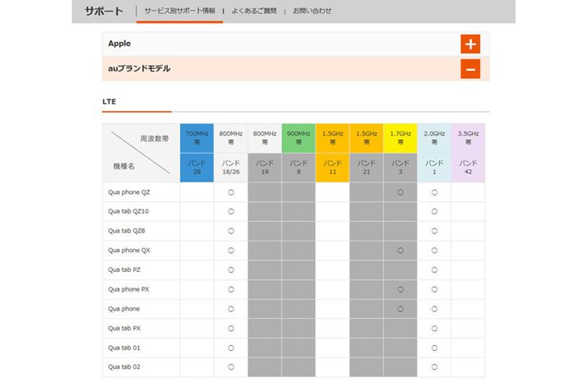Image resolution: width=588 pixels, height=392 pixels.
Task: Collapse the auブランドモデル section minus icon
Action: click(470, 69)
